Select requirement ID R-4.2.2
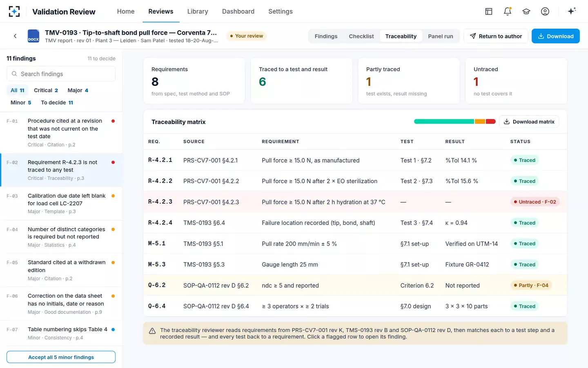This screenshot has width=588, height=368. [160, 181]
